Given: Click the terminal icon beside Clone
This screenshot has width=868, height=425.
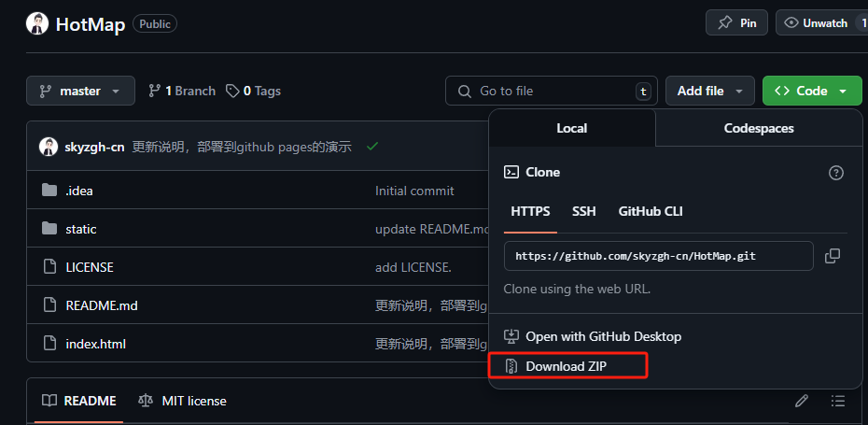Looking at the screenshot, I should click(x=511, y=172).
